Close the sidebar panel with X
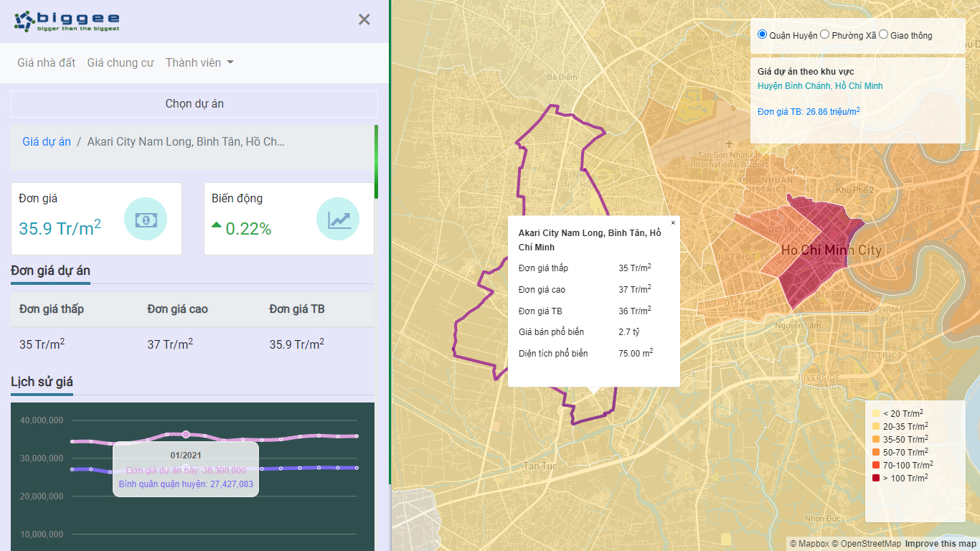 (x=364, y=20)
